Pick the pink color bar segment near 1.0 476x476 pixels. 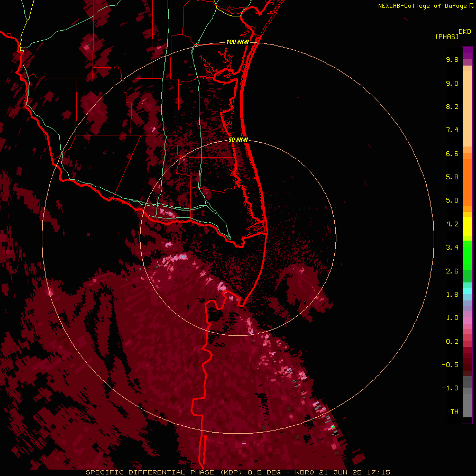pos(467,321)
